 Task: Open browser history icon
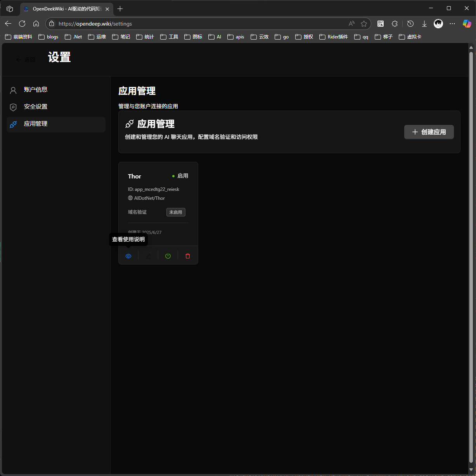410,24
